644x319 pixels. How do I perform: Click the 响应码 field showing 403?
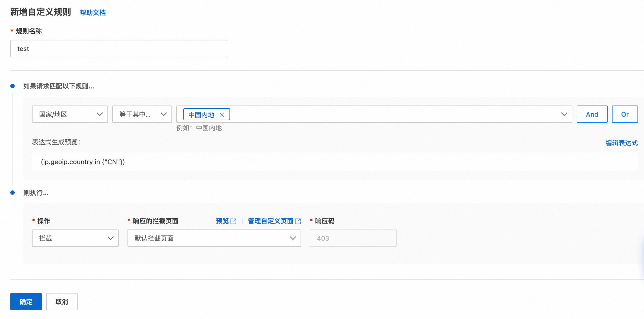point(353,238)
